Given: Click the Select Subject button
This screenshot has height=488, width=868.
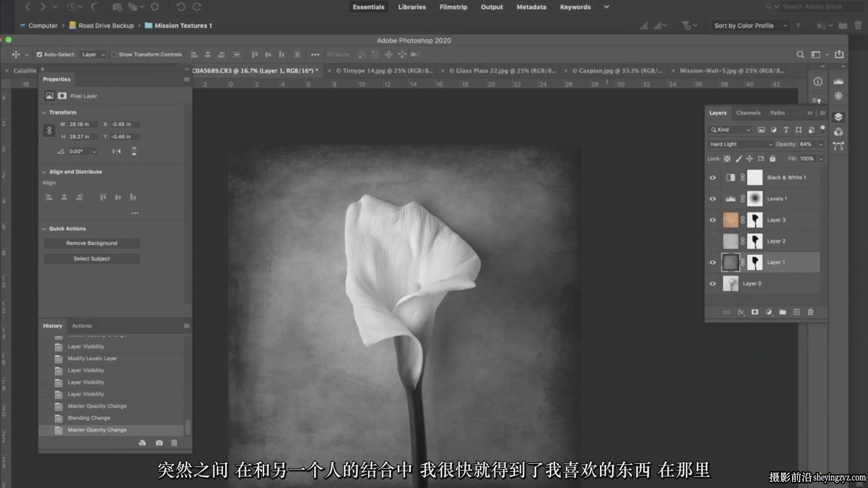Looking at the screenshot, I should [x=92, y=258].
